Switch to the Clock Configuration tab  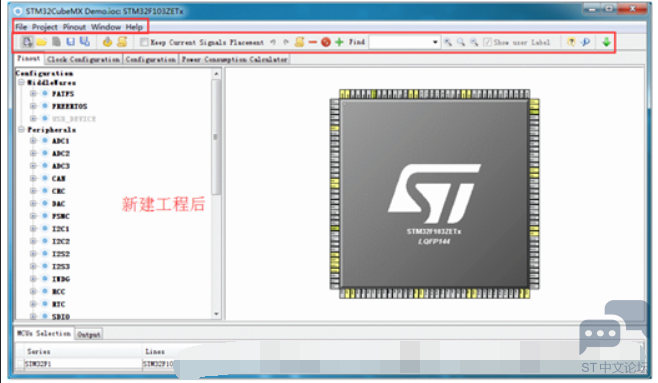point(83,59)
